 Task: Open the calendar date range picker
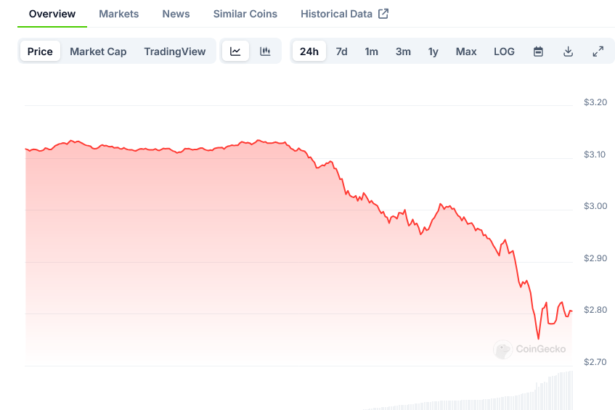[x=538, y=51]
